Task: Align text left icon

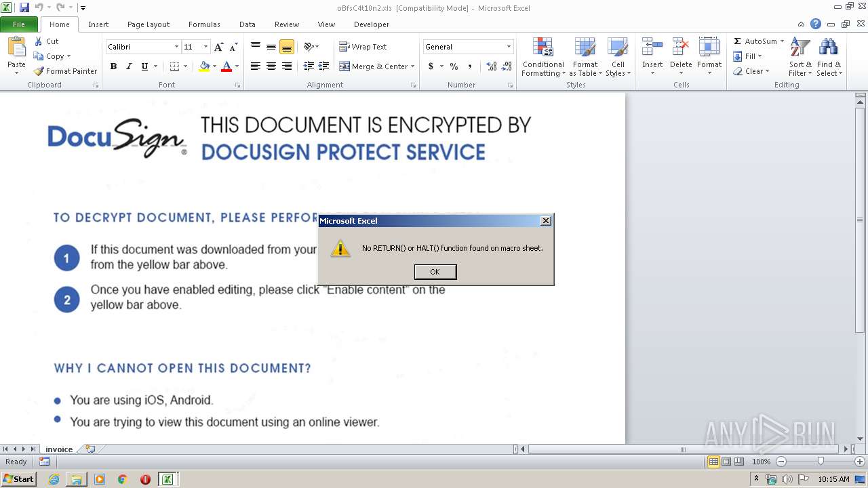Action: pyautogui.click(x=256, y=66)
